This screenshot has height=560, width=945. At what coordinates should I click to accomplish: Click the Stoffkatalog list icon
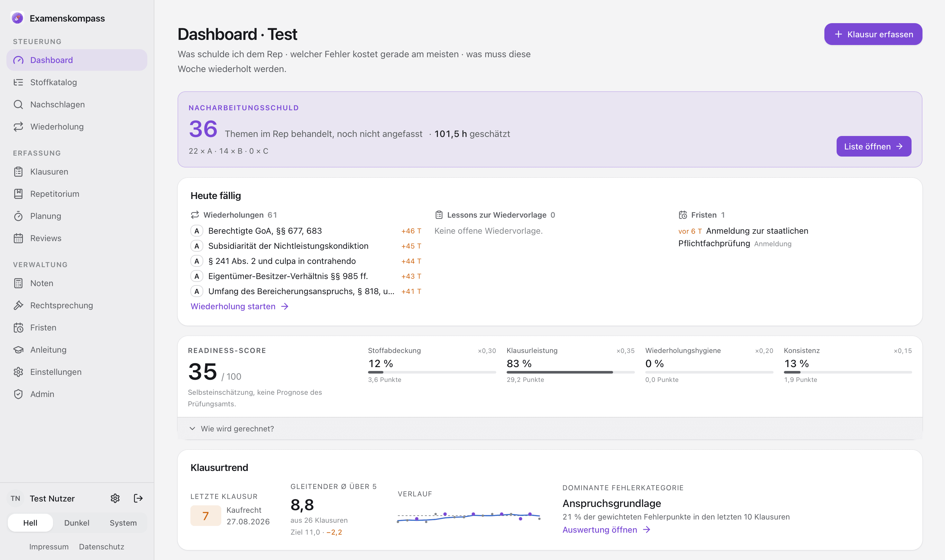click(18, 82)
